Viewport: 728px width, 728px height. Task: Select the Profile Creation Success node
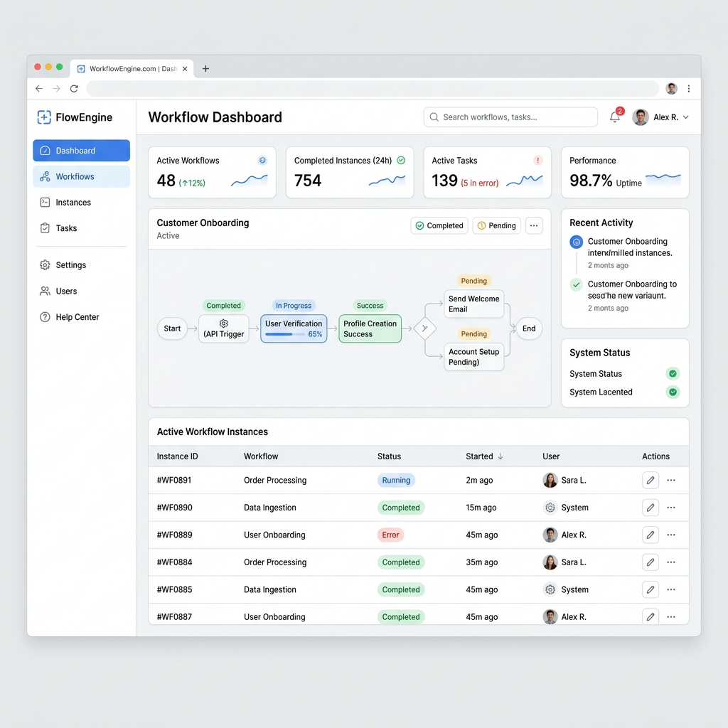tap(370, 328)
